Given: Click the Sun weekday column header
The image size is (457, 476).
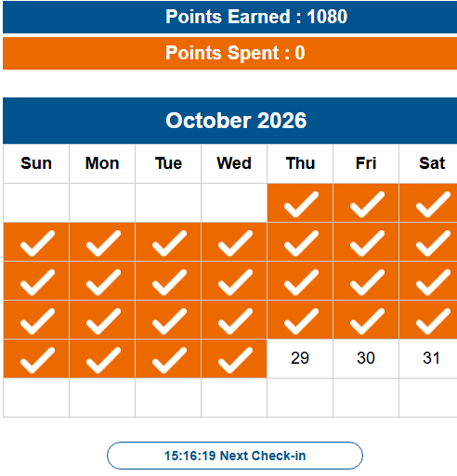Looking at the screenshot, I should (36, 163).
